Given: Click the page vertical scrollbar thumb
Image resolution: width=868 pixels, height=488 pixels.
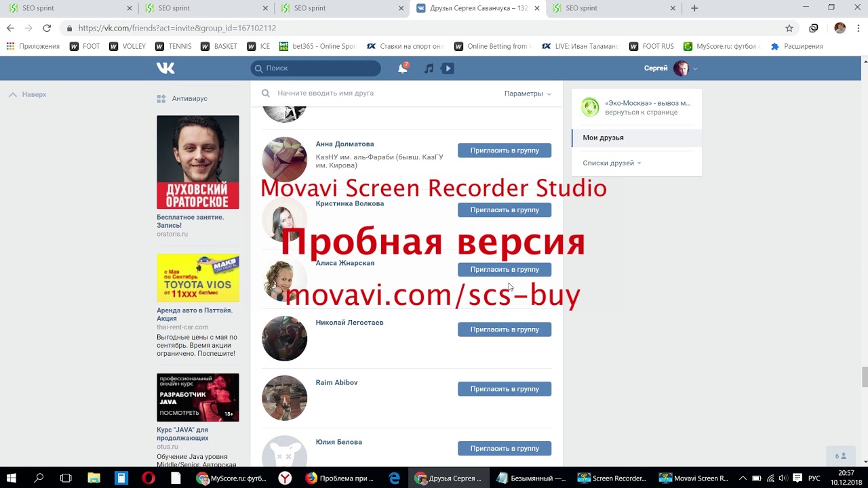Looking at the screenshot, I should click(864, 375).
